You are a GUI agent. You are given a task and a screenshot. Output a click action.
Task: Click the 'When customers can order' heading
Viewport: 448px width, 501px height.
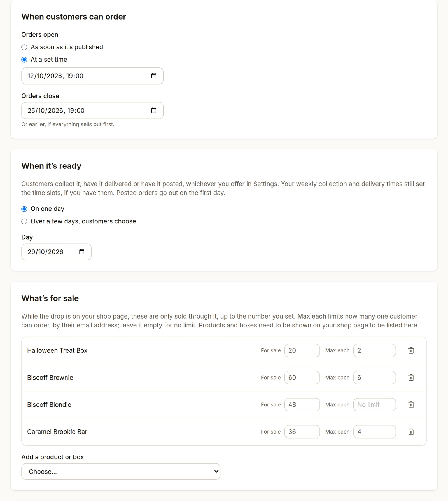coord(74,17)
